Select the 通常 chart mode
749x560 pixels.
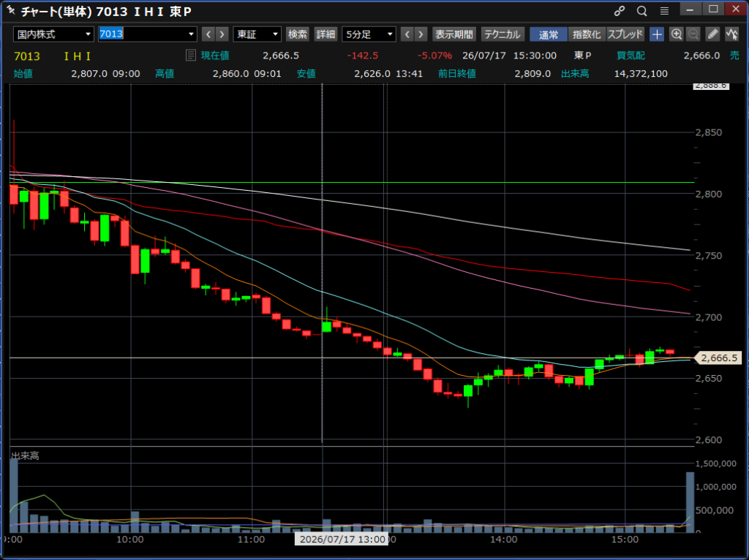[549, 34]
